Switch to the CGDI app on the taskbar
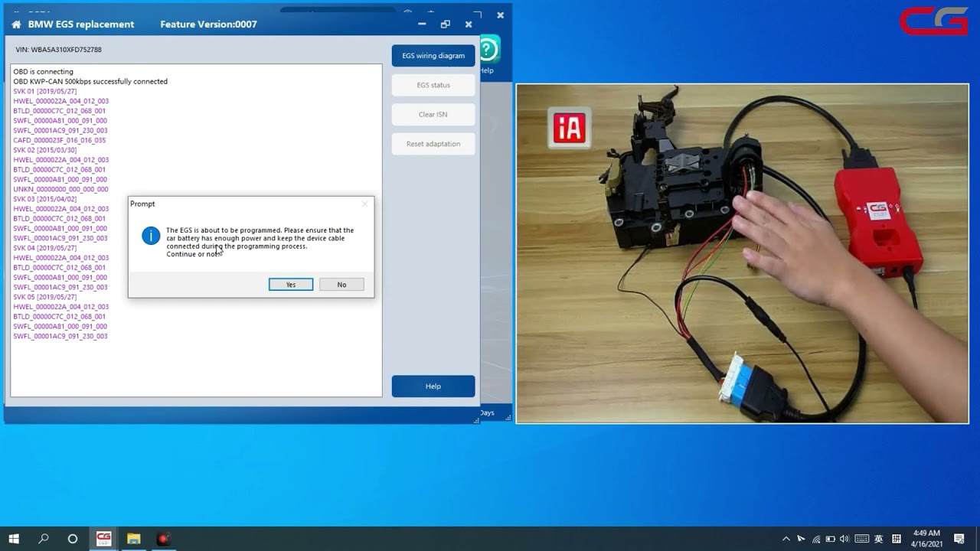Screen dimensions: 980x551 pyautogui.click(x=103, y=539)
